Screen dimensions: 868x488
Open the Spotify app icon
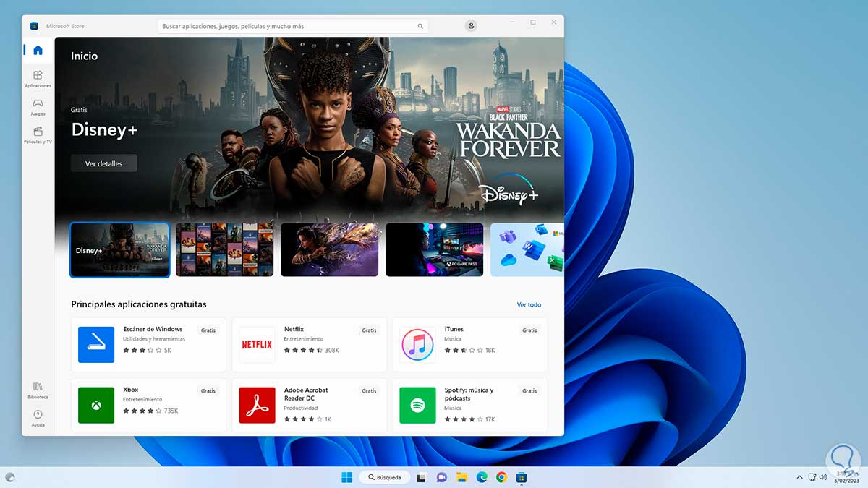(417, 406)
